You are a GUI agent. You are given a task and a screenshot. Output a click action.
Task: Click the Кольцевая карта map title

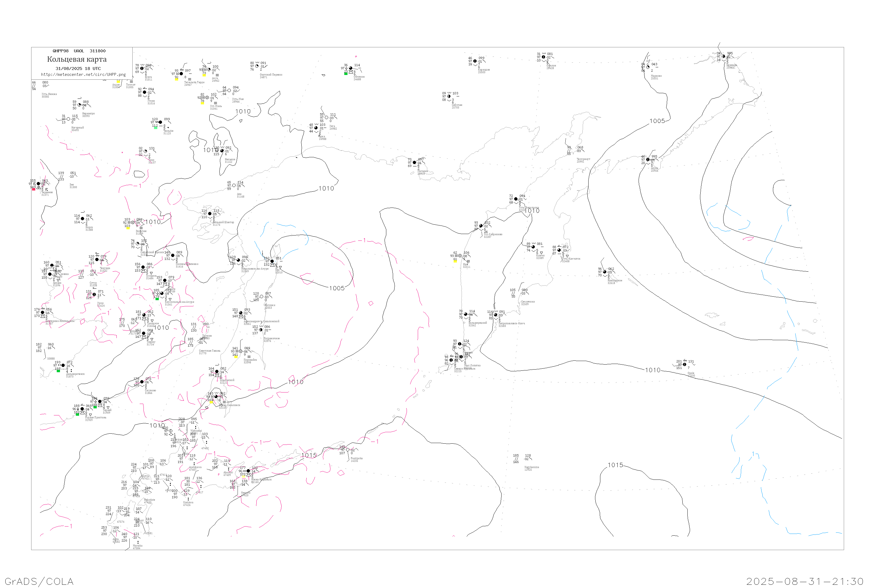(x=77, y=59)
